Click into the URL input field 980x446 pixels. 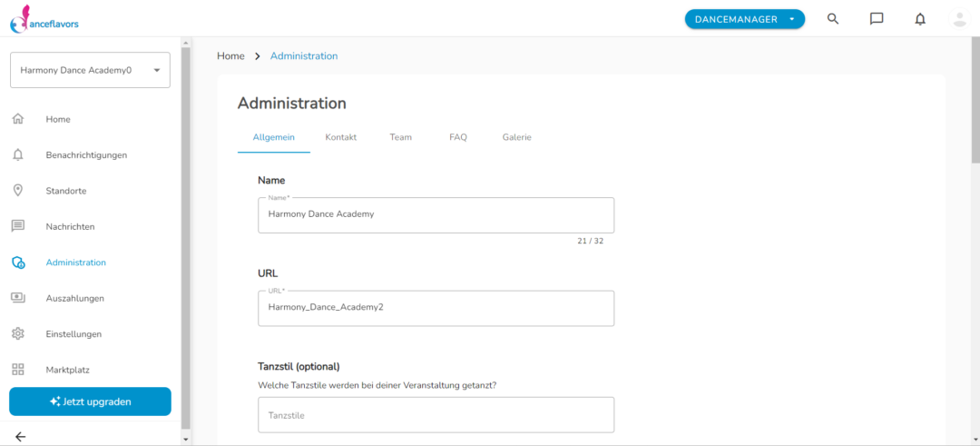pos(436,308)
